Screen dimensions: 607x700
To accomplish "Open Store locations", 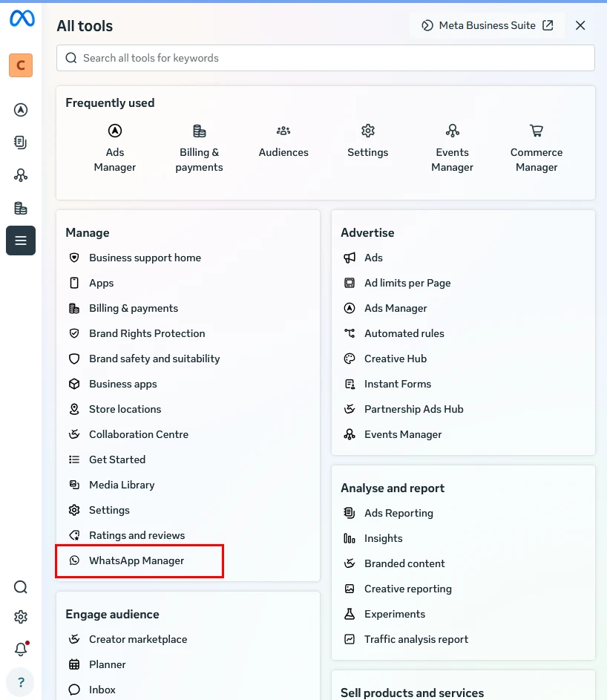I will pos(125,409).
